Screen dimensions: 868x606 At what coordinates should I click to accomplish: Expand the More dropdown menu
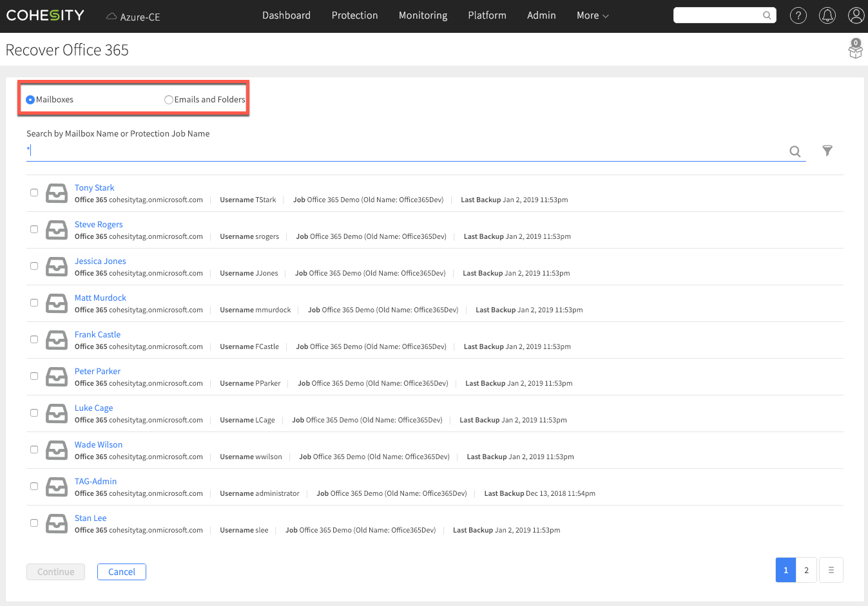tap(592, 15)
